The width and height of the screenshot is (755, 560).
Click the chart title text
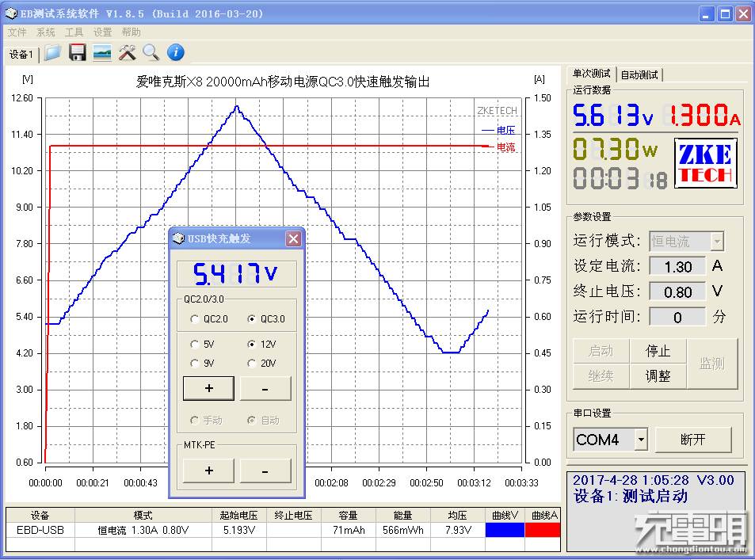(x=283, y=82)
